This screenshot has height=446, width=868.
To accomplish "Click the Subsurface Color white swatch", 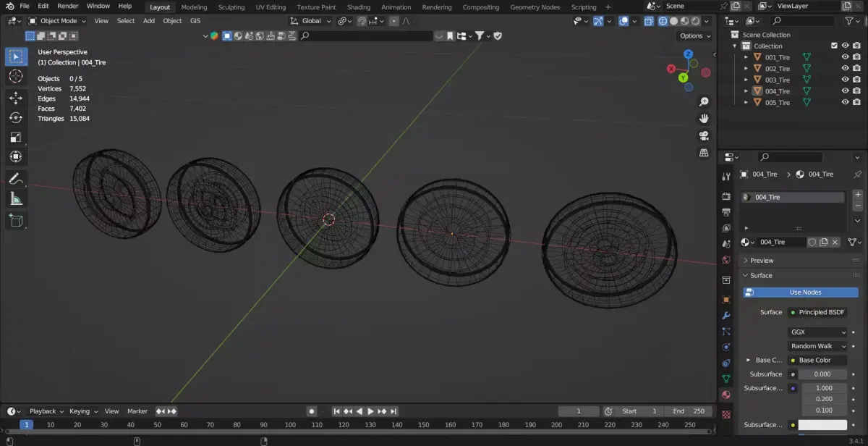I will 822,425.
